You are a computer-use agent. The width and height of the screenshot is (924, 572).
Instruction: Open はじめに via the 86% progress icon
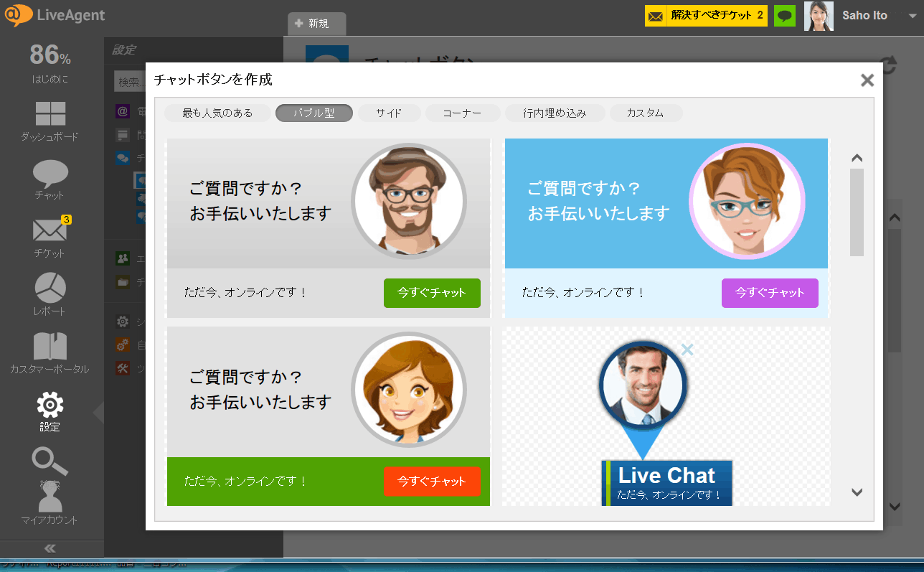click(49, 55)
